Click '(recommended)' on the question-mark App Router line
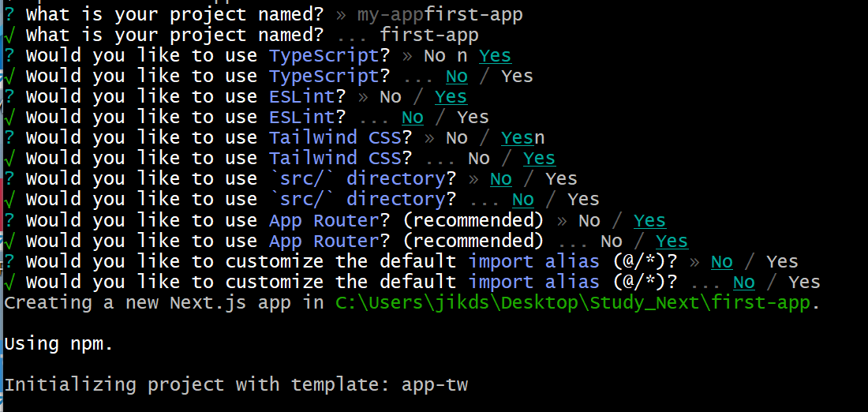Image resolution: width=868 pixels, height=412 pixels. [x=473, y=221]
